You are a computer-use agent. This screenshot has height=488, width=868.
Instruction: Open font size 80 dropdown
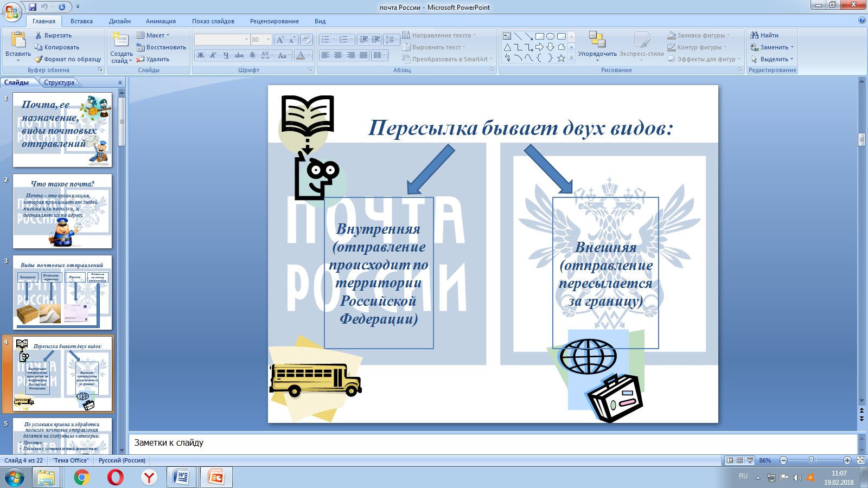268,40
